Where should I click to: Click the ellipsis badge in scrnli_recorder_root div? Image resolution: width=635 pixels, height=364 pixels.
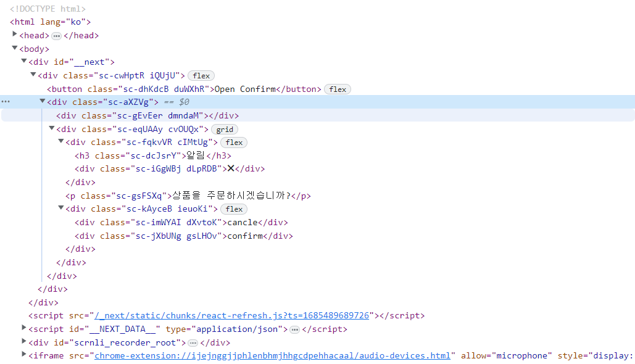(193, 344)
